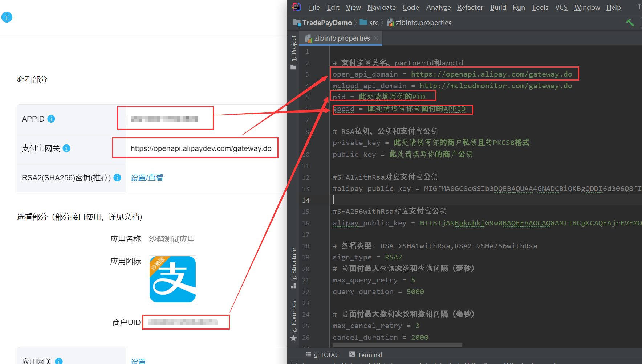Screen dimensions: 642x364
Task: Click zfbinfo.properties in the breadcrumb path
Action: click(x=423, y=23)
